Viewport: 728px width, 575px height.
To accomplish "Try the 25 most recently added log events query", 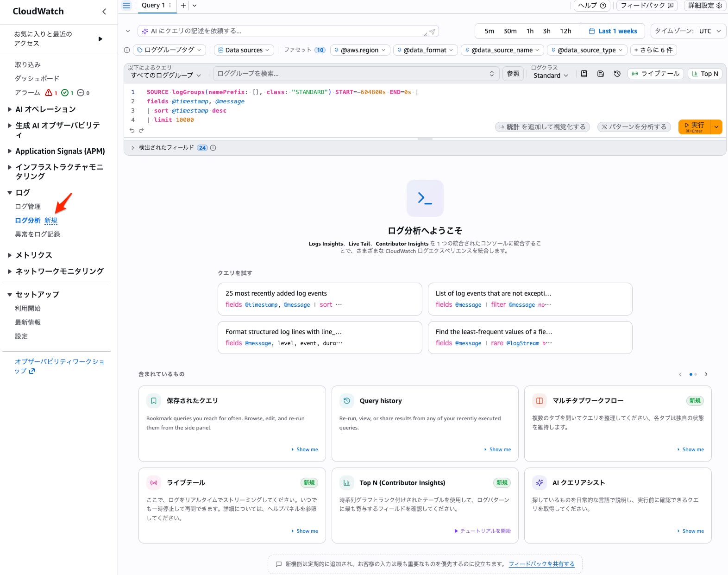I will 320,299.
